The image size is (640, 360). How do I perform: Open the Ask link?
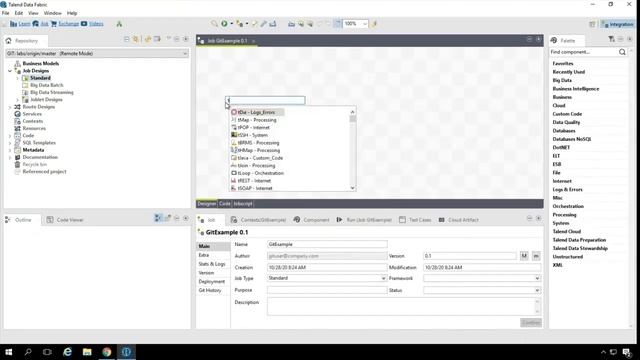coord(44,24)
